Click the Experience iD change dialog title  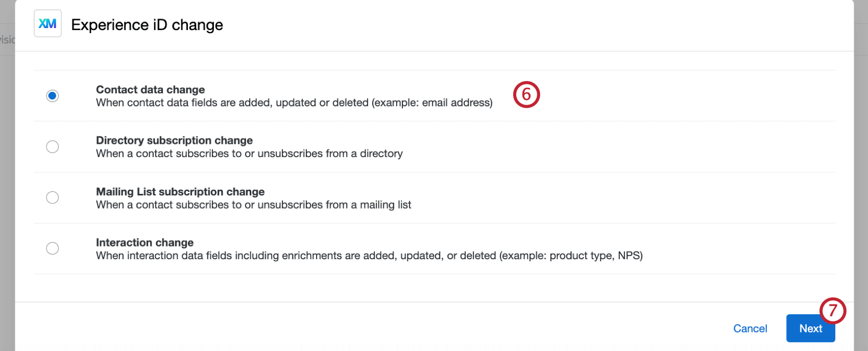tap(147, 24)
